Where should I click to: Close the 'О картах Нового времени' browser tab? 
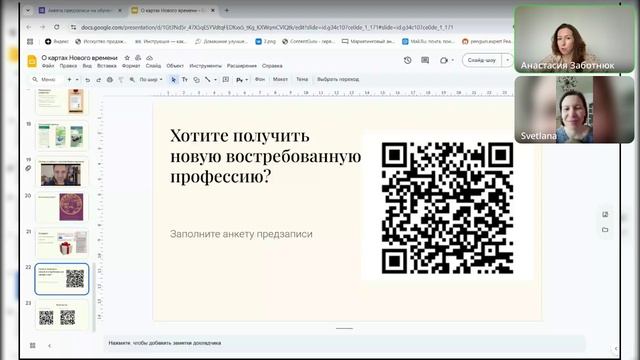pyautogui.click(x=213, y=11)
